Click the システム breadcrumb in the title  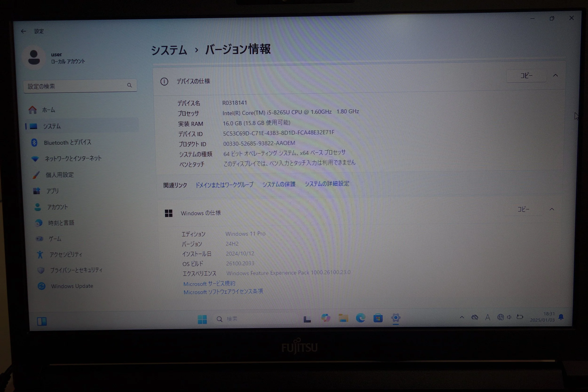pyautogui.click(x=169, y=50)
